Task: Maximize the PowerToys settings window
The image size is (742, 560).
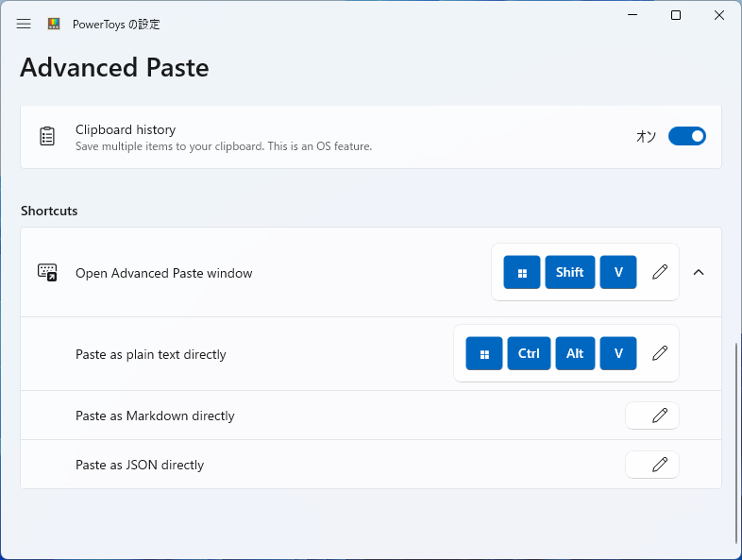Action: 676,15
